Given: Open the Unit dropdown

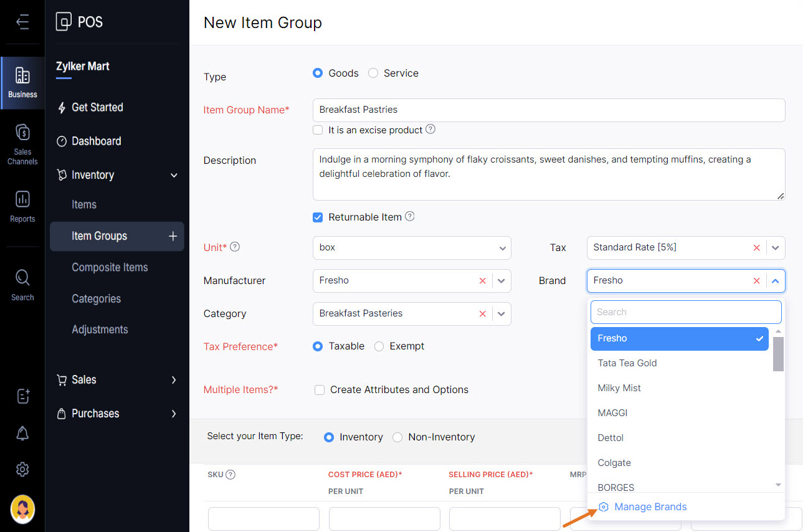Looking at the screenshot, I should click(x=411, y=248).
